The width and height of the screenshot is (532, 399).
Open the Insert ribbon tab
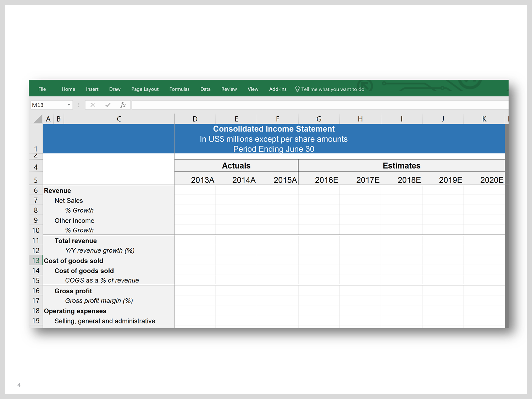point(92,89)
